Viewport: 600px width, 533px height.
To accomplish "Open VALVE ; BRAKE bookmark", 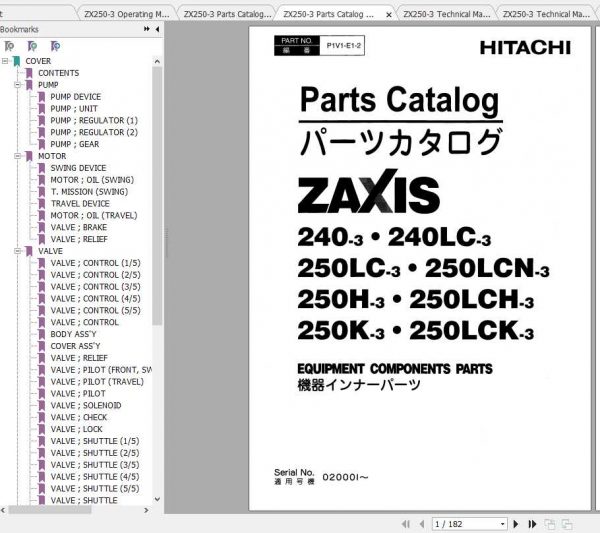I will 79,227.
